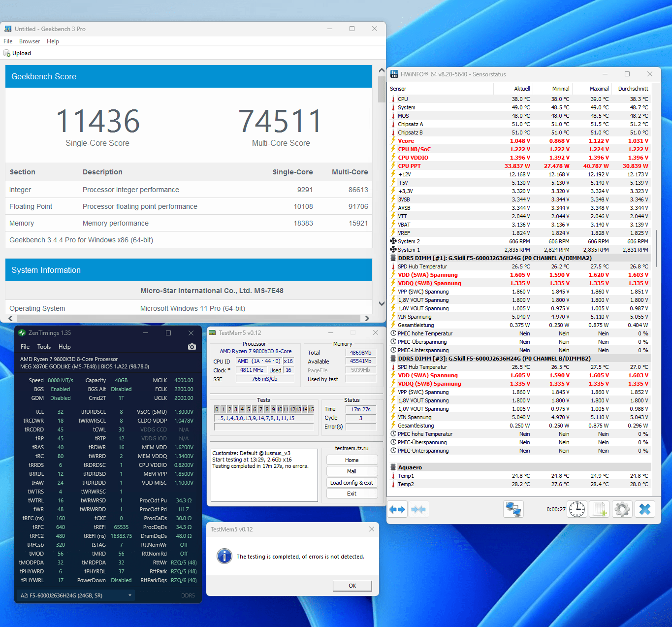
Task: Toggle test 0 in TestMem5 tests row
Action: [217, 409]
